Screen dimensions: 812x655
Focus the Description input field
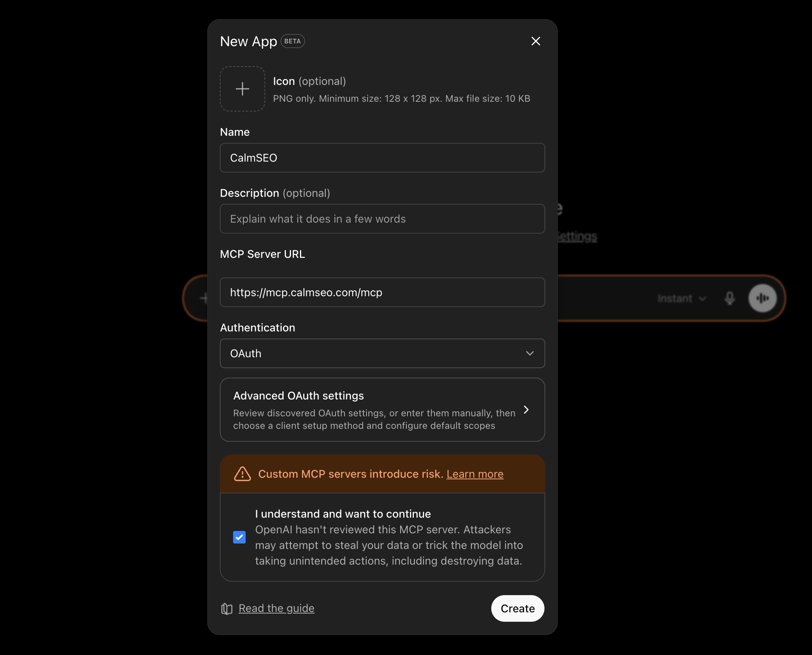(382, 219)
